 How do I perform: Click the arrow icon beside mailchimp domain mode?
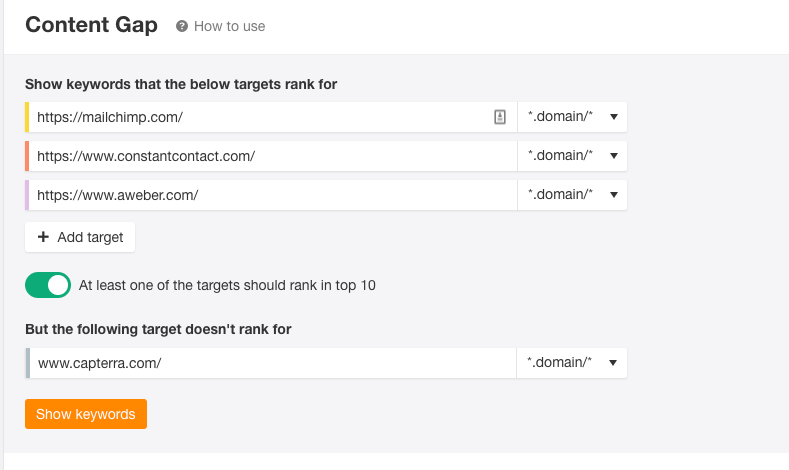click(613, 117)
